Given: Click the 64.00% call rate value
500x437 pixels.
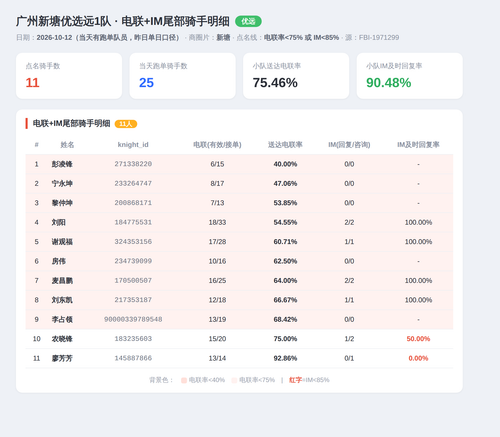Looking at the screenshot, I should tap(285, 281).
